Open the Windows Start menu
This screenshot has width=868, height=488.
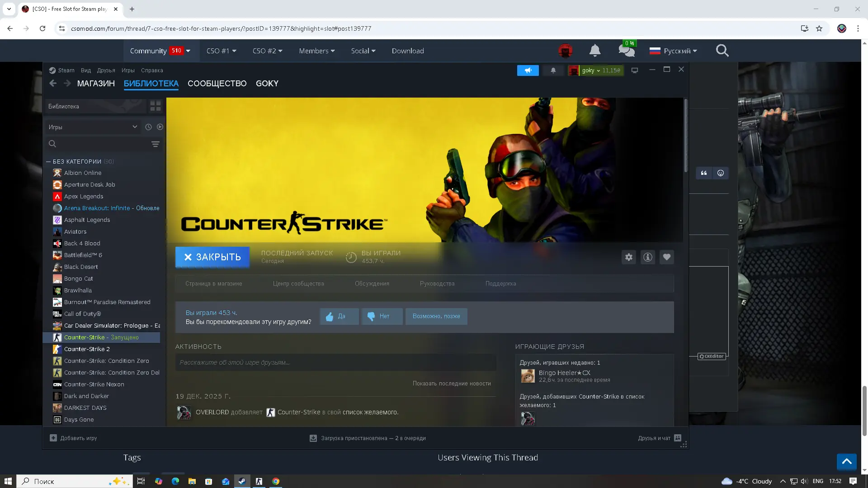(x=8, y=481)
